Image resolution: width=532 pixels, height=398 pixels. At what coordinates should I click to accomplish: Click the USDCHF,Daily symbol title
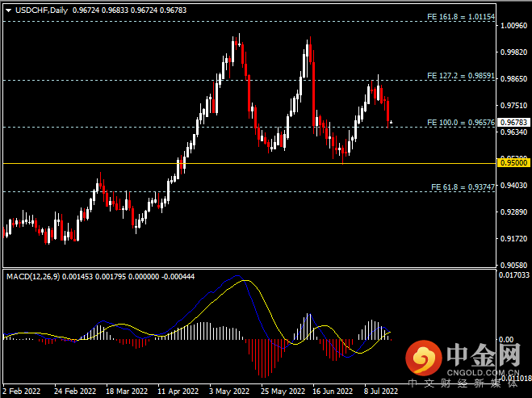(41, 10)
